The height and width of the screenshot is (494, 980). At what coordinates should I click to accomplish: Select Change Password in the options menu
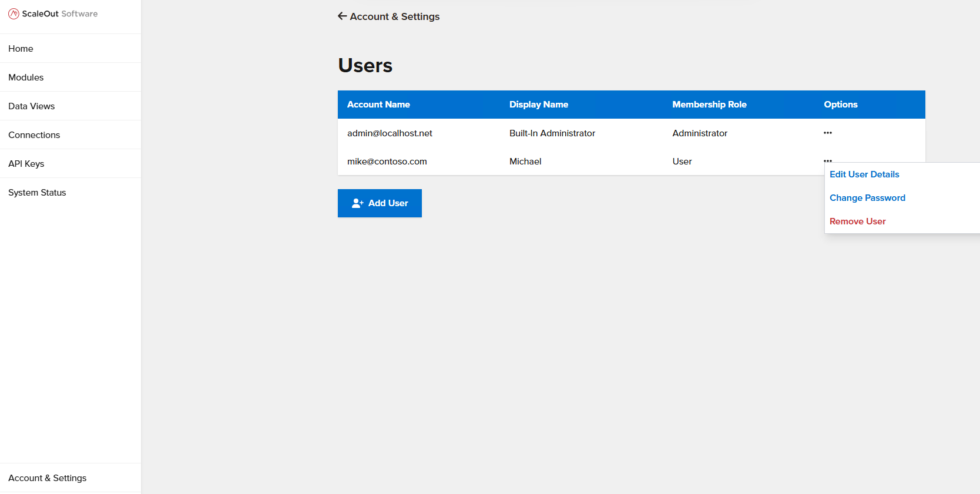867,198
